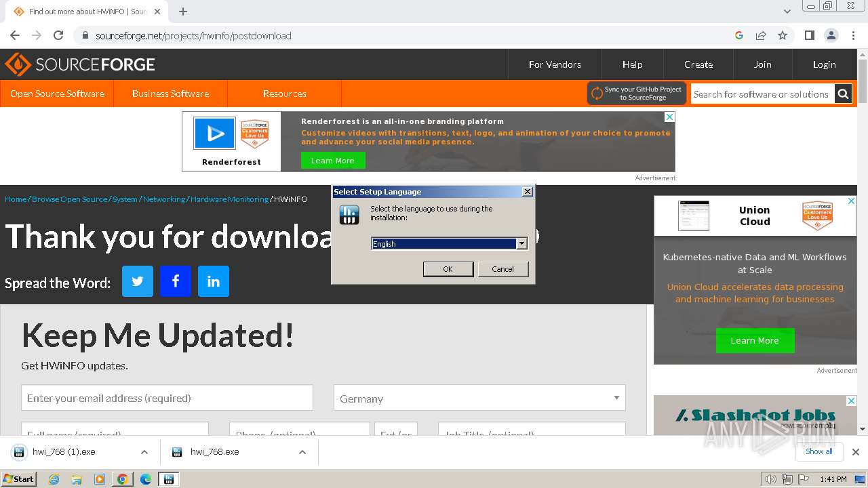Viewport: 868px width, 488px height.
Task: Open a new browser tab with plus icon
Action: click(183, 12)
